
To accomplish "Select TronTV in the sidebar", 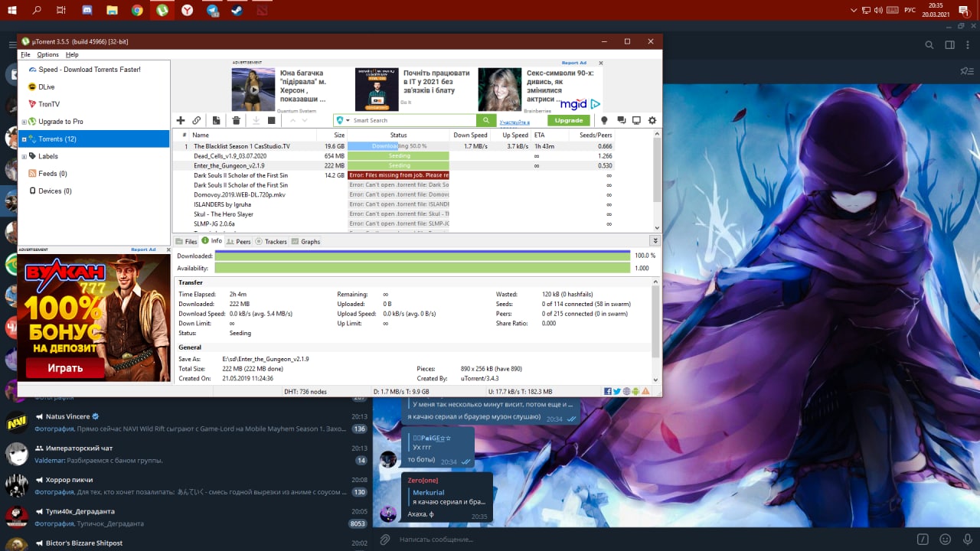I will [x=48, y=104].
